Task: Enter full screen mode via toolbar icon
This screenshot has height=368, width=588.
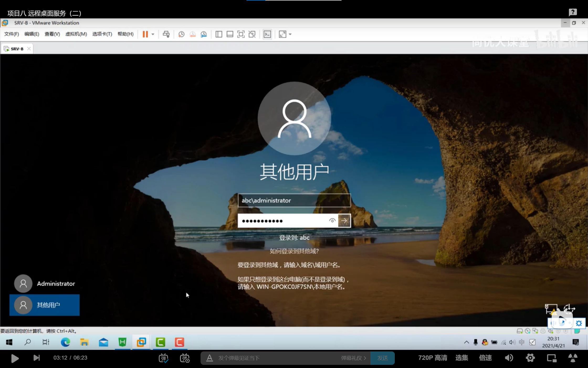Action: coord(241,34)
